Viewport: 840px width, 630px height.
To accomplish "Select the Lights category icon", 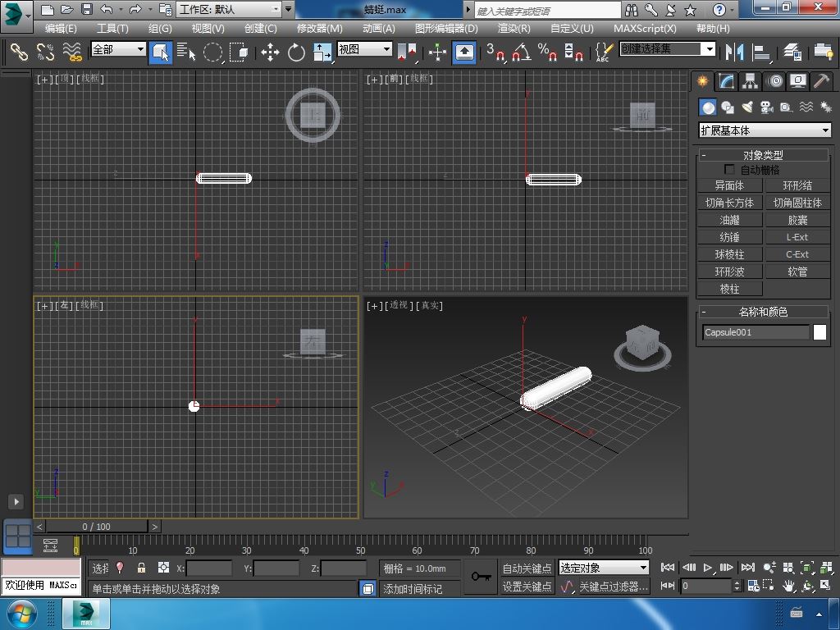I will point(747,107).
